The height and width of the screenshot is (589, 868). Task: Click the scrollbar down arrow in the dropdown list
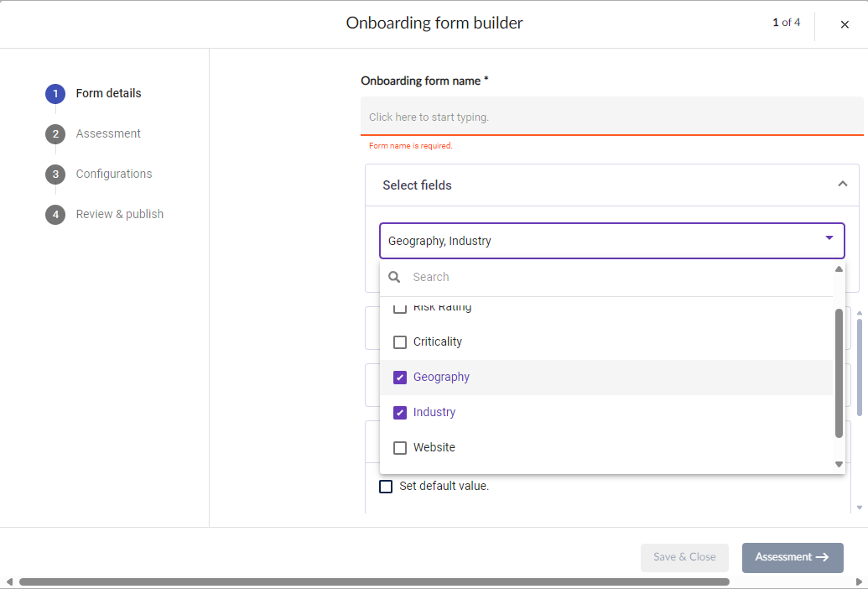click(839, 464)
